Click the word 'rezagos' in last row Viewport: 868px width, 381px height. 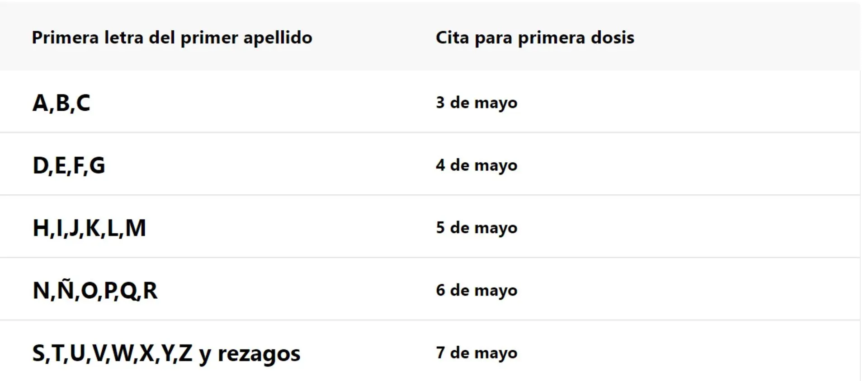tap(259, 355)
